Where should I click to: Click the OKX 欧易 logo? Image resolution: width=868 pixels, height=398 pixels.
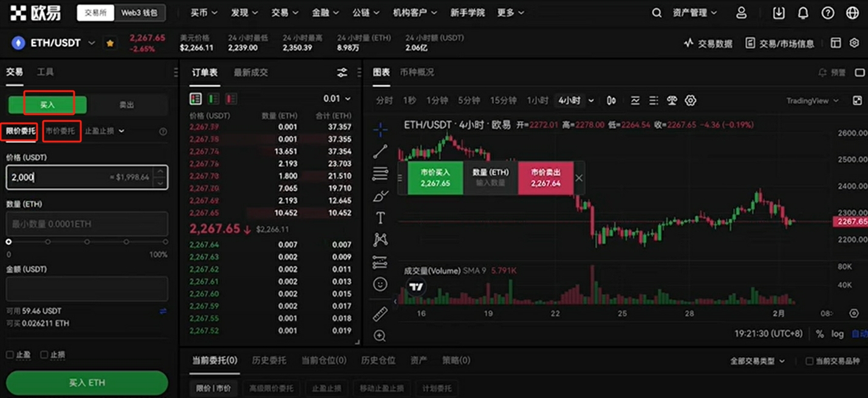(36, 13)
